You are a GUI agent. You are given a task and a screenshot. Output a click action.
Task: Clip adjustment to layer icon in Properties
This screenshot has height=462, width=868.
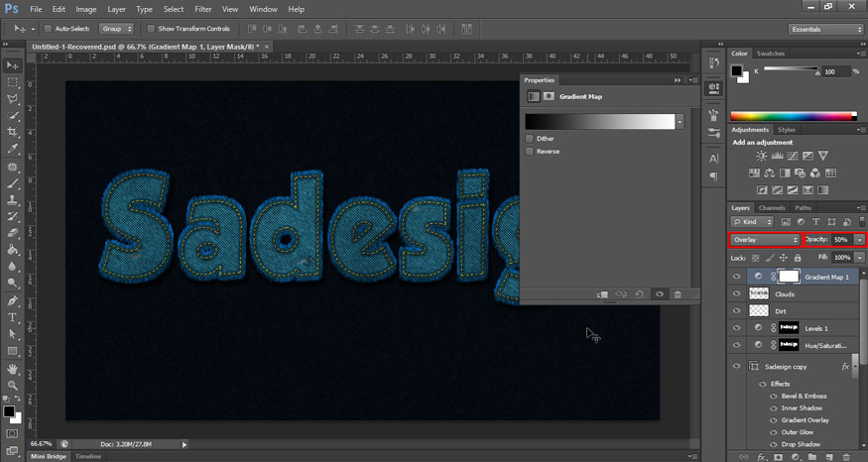pos(602,294)
